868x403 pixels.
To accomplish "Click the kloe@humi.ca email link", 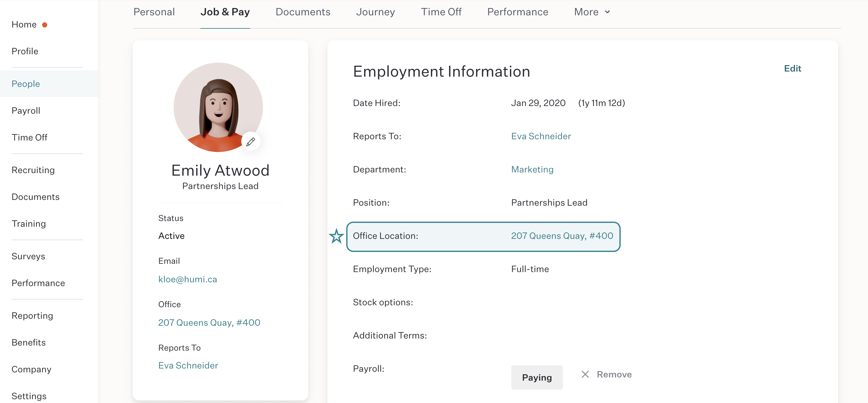I will coord(188,279).
